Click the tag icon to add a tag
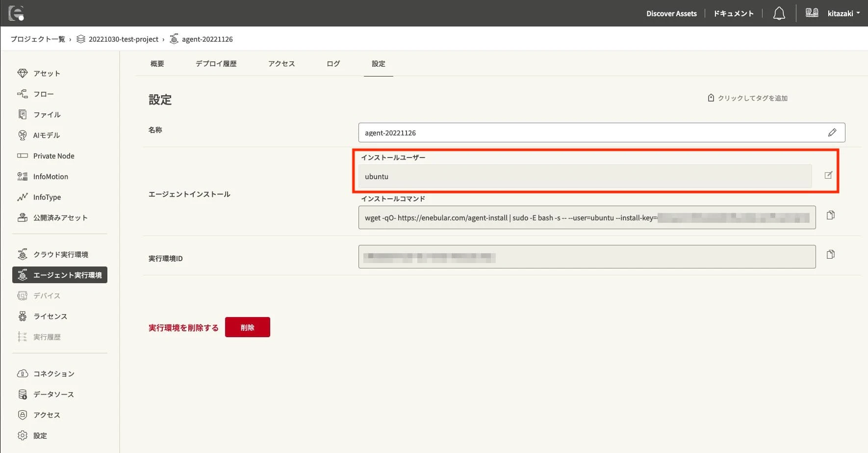Screen dimensions: 868x453 click(711, 98)
